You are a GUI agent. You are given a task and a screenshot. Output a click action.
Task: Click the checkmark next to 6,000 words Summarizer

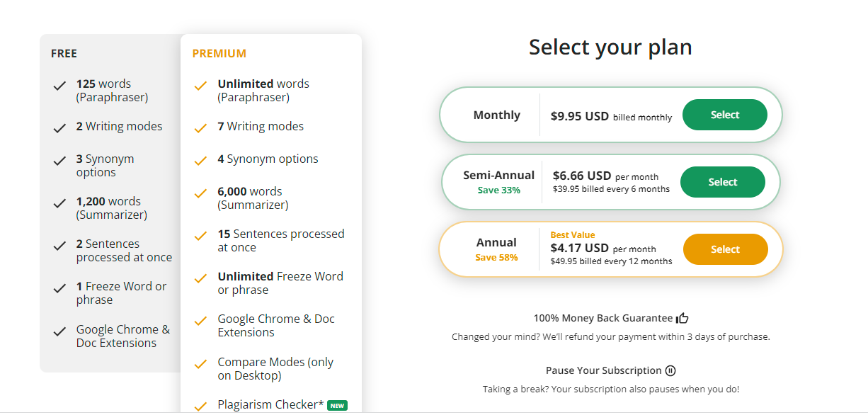pyautogui.click(x=200, y=194)
